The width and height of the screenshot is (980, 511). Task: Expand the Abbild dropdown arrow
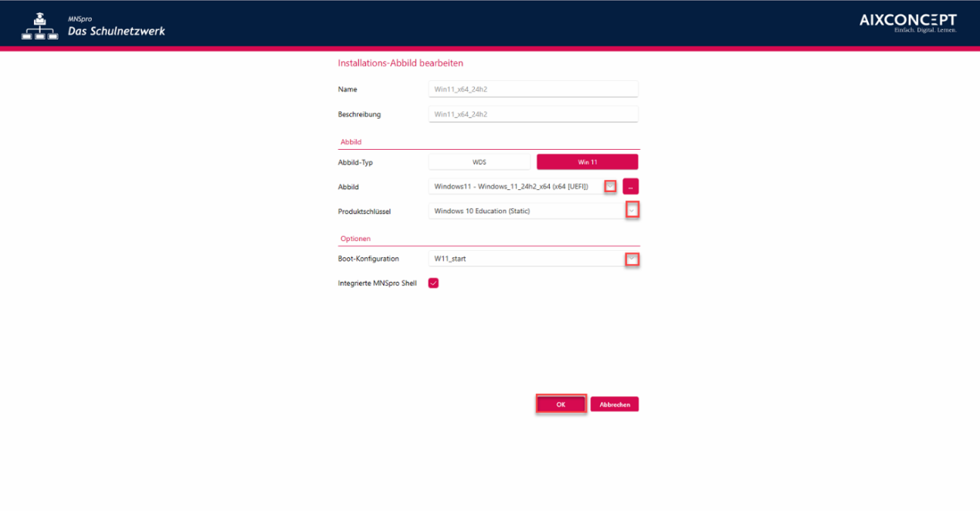610,186
